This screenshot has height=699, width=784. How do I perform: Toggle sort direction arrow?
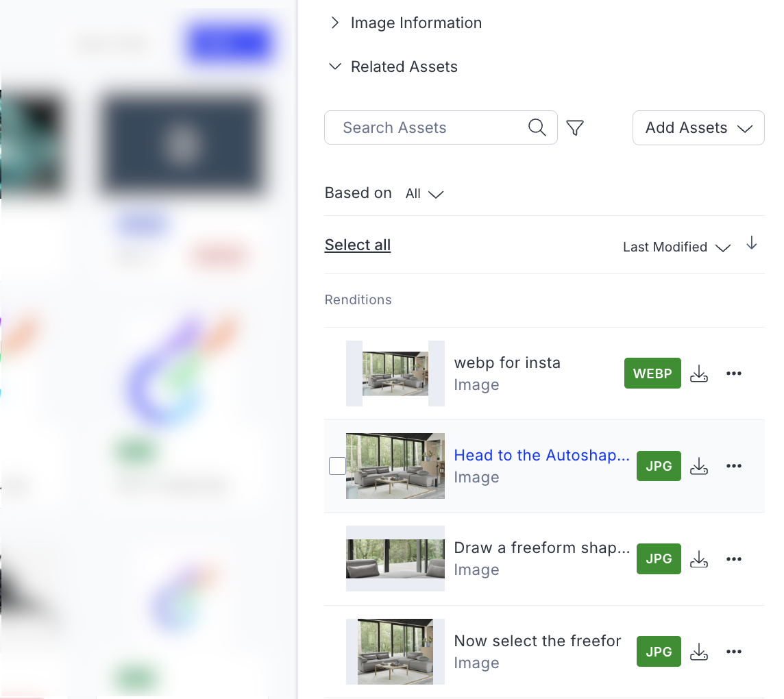[752, 243]
